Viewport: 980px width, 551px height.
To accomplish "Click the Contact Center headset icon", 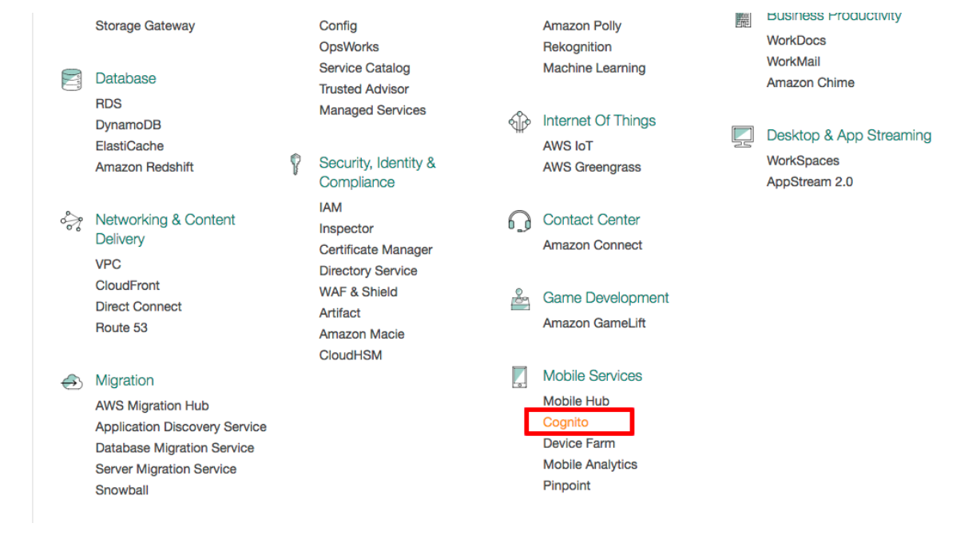I will 519,220.
